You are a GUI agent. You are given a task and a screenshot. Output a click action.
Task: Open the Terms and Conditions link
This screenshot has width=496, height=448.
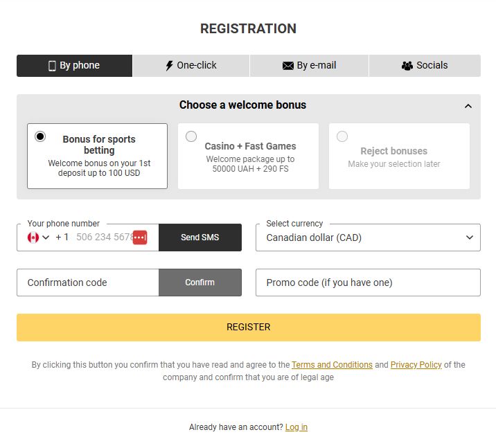click(x=332, y=365)
